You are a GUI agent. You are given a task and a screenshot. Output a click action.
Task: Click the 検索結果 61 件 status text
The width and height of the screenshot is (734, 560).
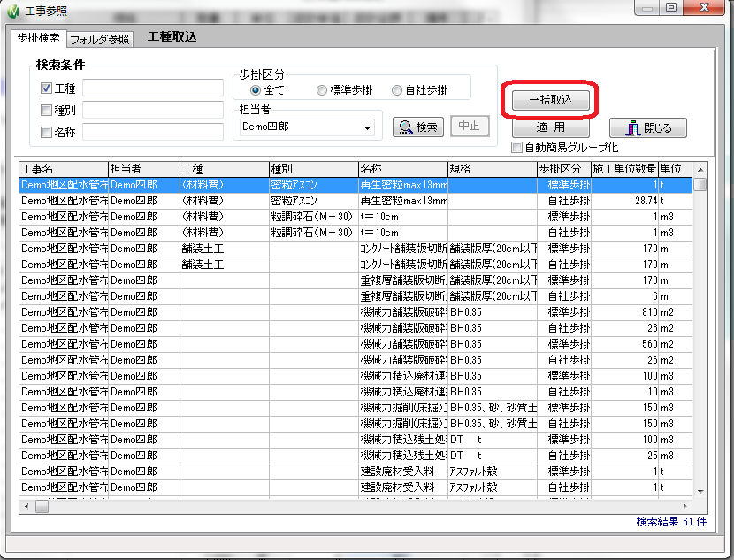tap(671, 522)
